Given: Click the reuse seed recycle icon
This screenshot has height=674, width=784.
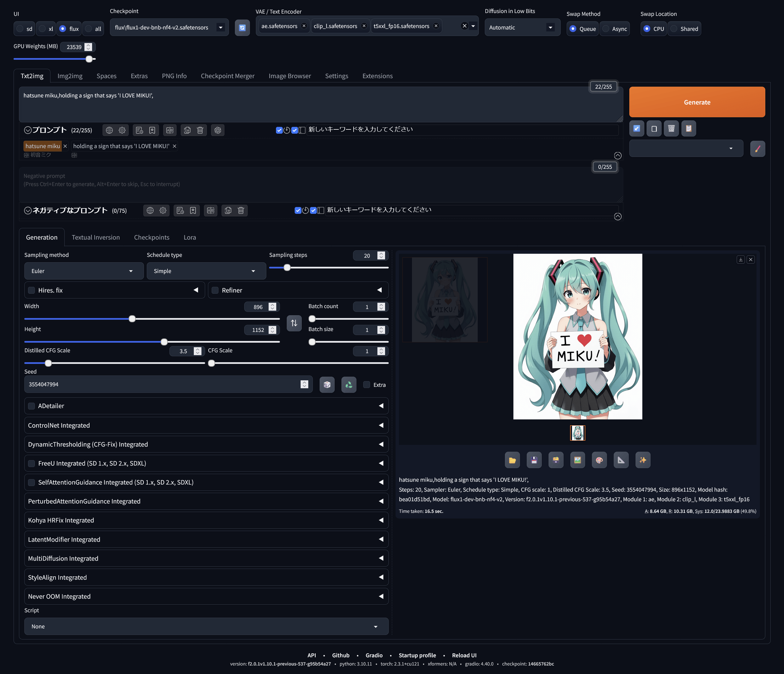Looking at the screenshot, I should [349, 385].
